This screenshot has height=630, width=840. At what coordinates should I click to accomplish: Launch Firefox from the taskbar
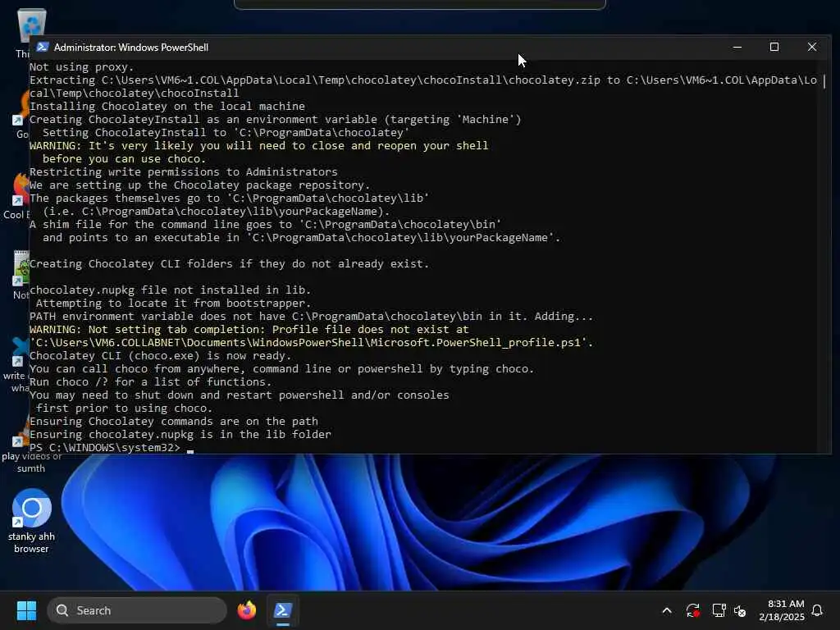tap(246, 610)
